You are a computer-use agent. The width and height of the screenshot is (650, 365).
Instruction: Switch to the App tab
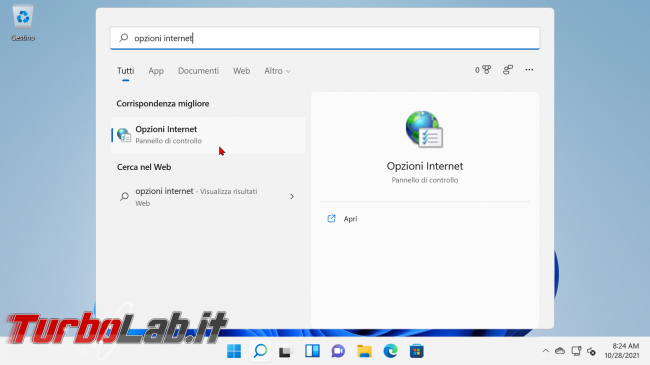[x=156, y=71]
